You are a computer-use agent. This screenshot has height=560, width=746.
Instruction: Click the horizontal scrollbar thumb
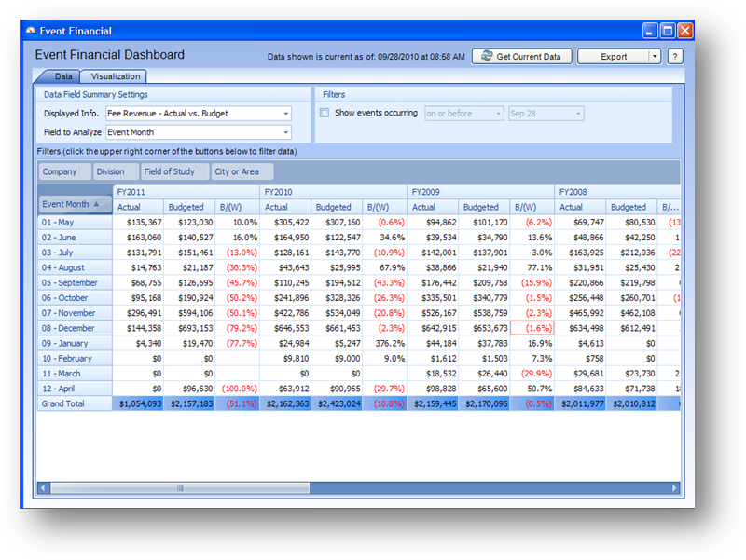180,487
